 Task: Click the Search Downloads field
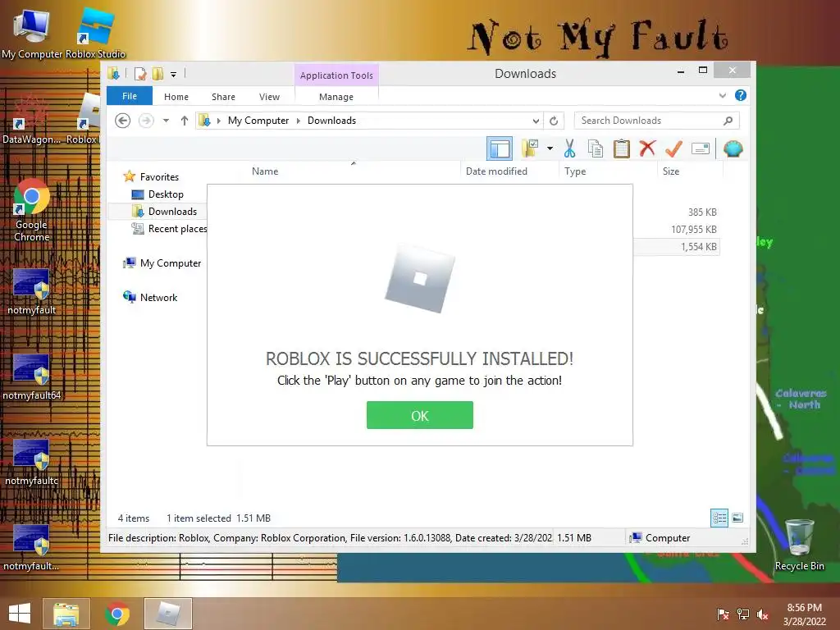(657, 121)
